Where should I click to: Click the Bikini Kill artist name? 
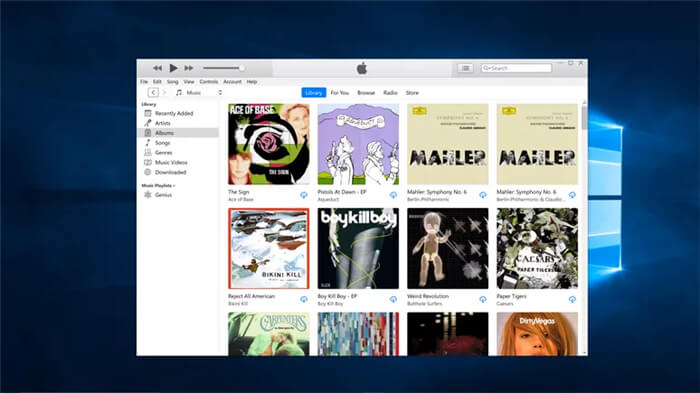click(238, 304)
